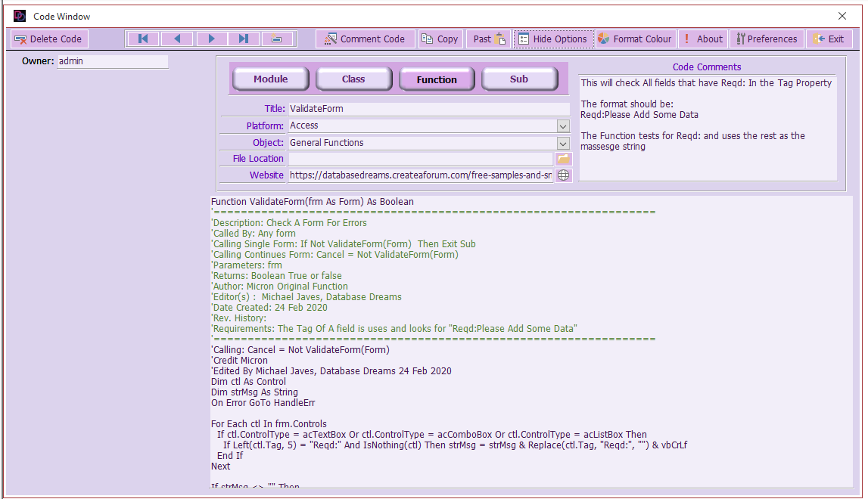Open Preferences

pyautogui.click(x=767, y=39)
